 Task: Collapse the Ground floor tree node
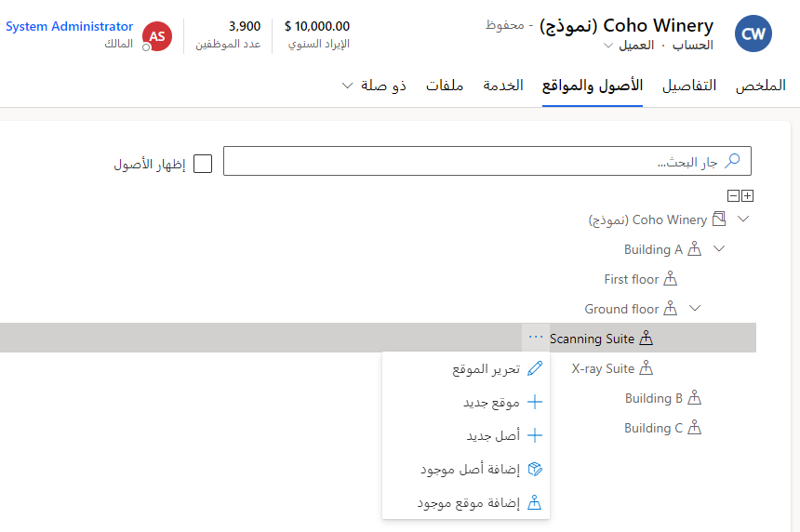[x=695, y=309]
